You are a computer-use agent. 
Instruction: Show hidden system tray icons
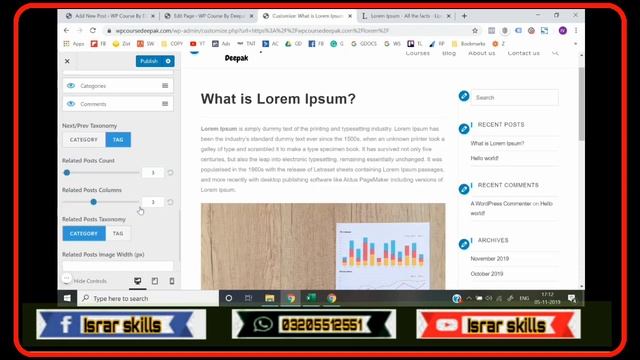(469, 299)
